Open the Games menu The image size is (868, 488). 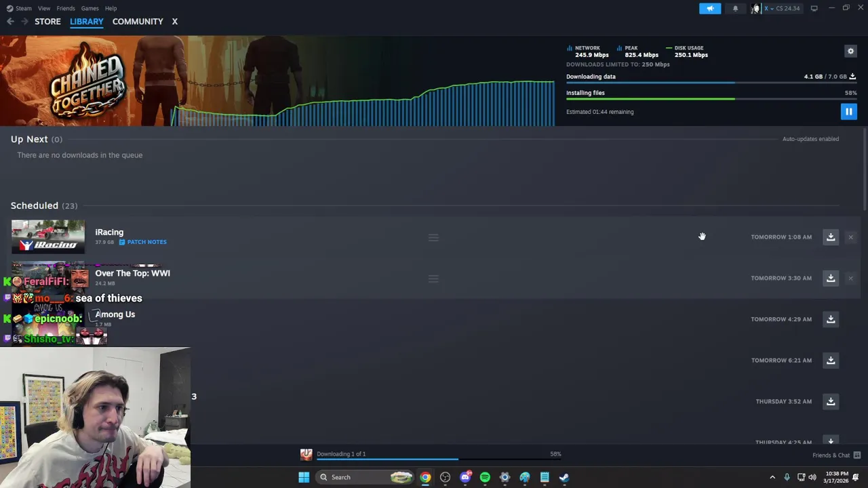click(x=90, y=8)
